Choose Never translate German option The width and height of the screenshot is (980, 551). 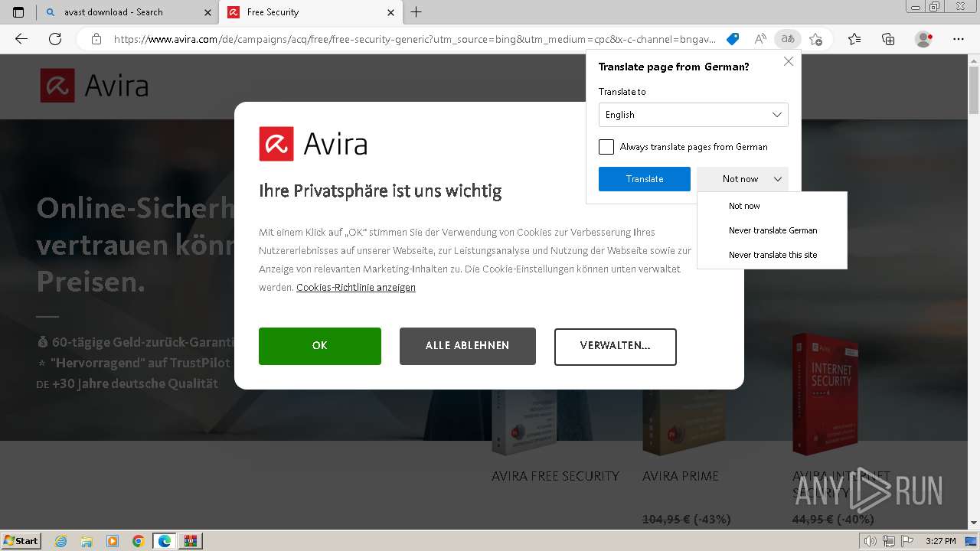coord(772,230)
